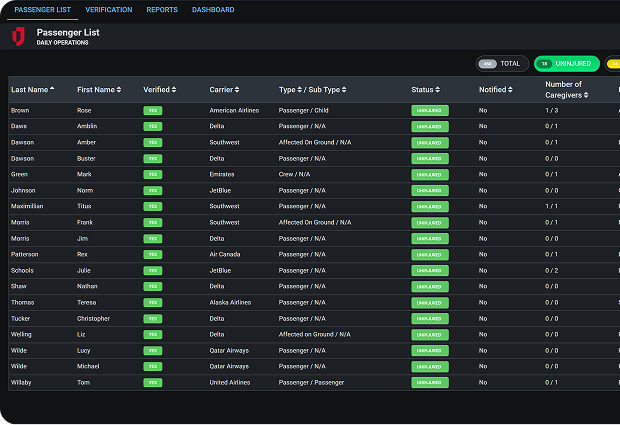Image resolution: width=620 pixels, height=425 pixels.
Task: Toggle the Total filter pill
Action: coord(502,63)
